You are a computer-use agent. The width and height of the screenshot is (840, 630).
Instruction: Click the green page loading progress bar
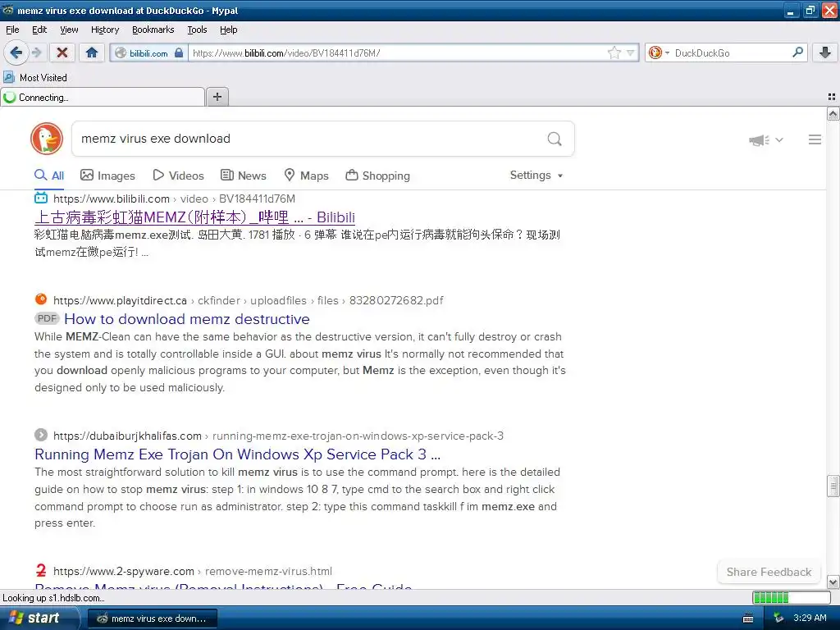pyautogui.click(x=792, y=597)
